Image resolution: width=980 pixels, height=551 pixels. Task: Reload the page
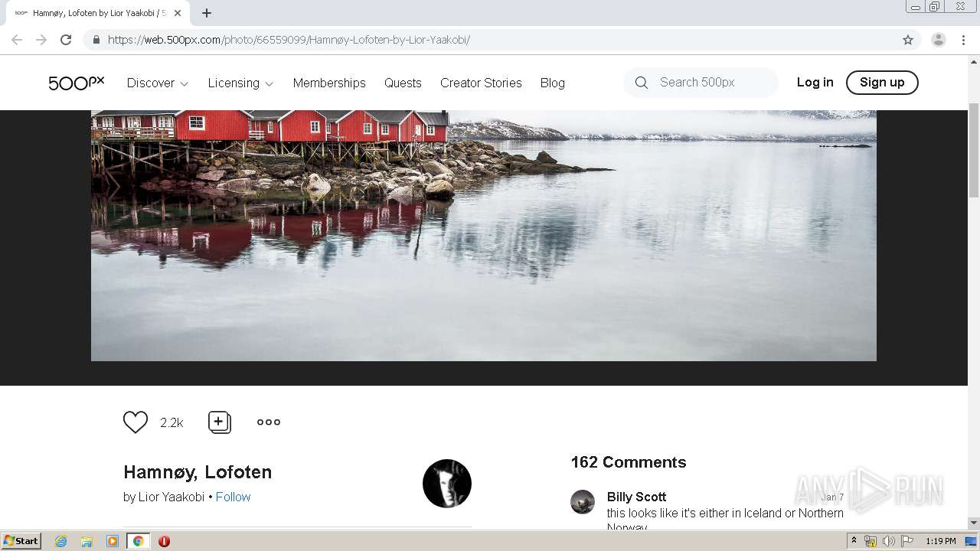click(x=66, y=40)
